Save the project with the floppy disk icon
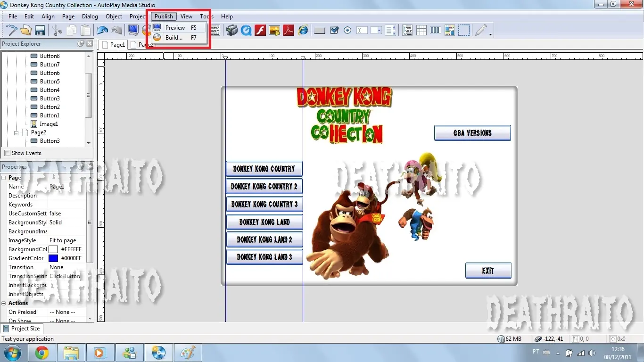The height and width of the screenshot is (362, 644). click(x=40, y=31)
